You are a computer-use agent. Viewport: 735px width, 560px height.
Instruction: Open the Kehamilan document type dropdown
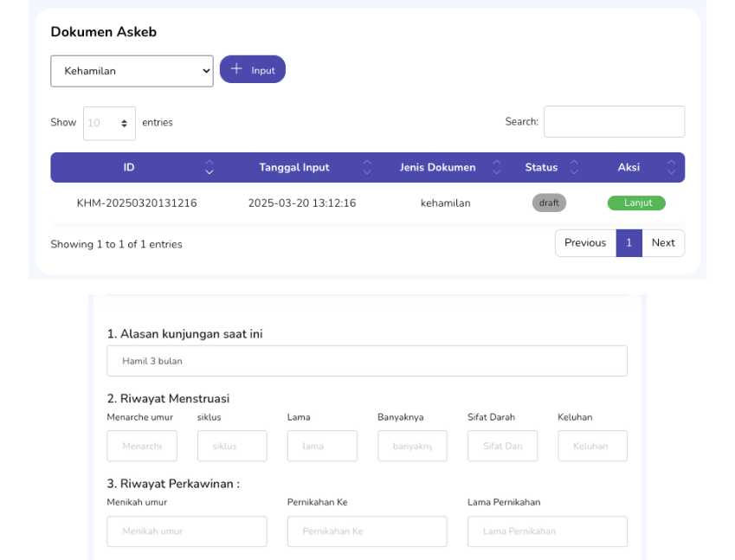[x=132, y=71]
